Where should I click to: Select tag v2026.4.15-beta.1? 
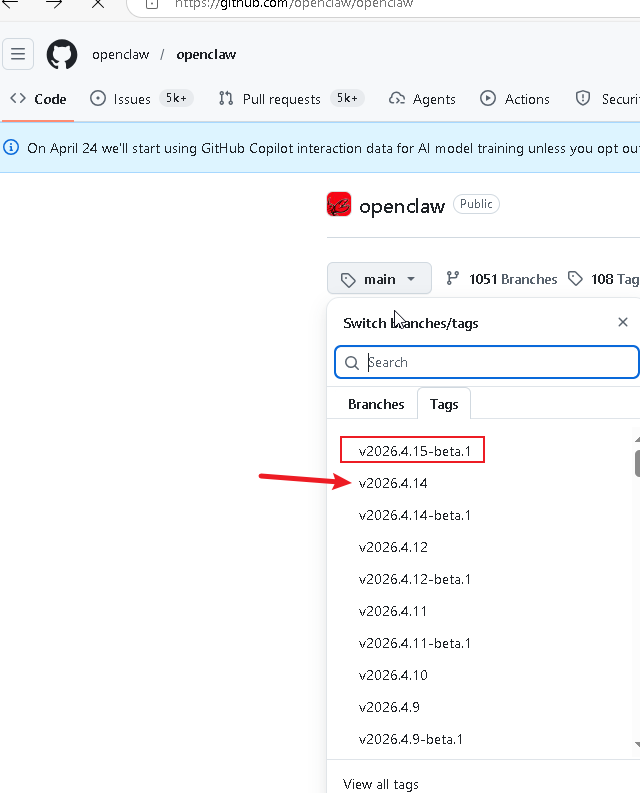tap(414, 451)
